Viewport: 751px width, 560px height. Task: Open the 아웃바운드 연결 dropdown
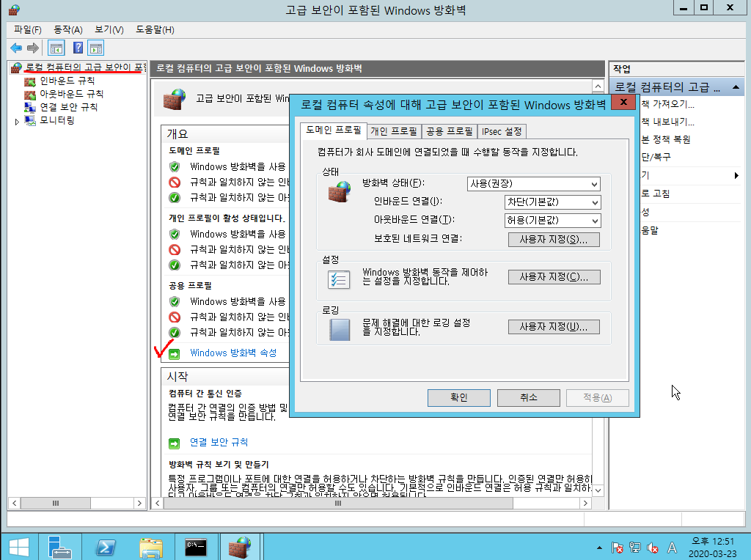pos(553,220)
